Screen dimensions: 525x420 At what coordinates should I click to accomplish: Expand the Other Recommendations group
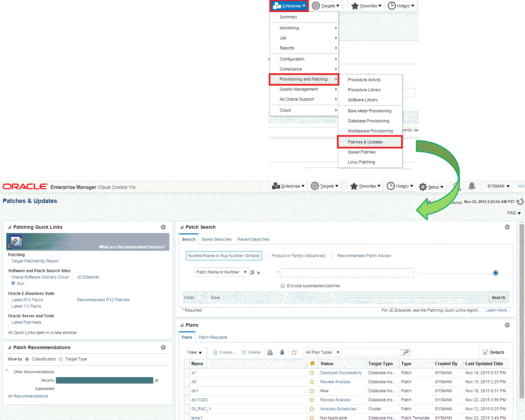click(x=7, y=370)
